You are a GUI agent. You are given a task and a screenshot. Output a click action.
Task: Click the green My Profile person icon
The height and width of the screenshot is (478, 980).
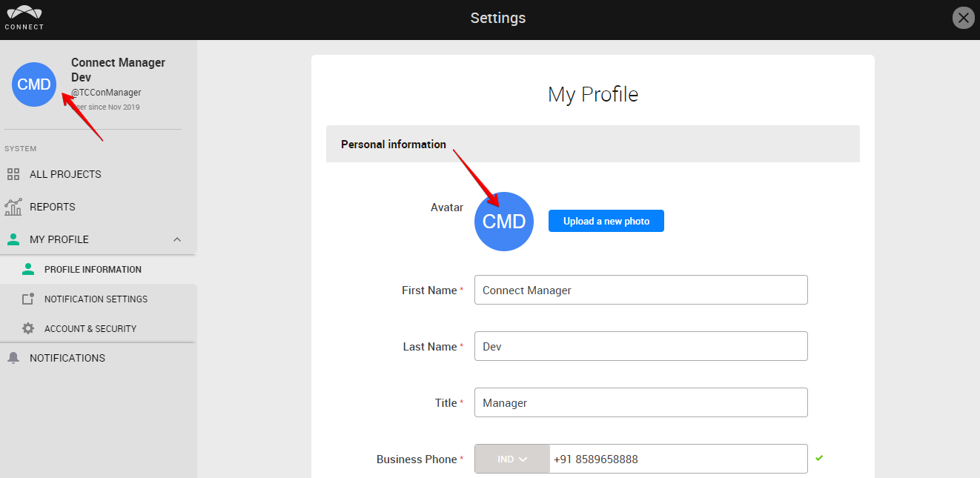click(x=13, y=239)
